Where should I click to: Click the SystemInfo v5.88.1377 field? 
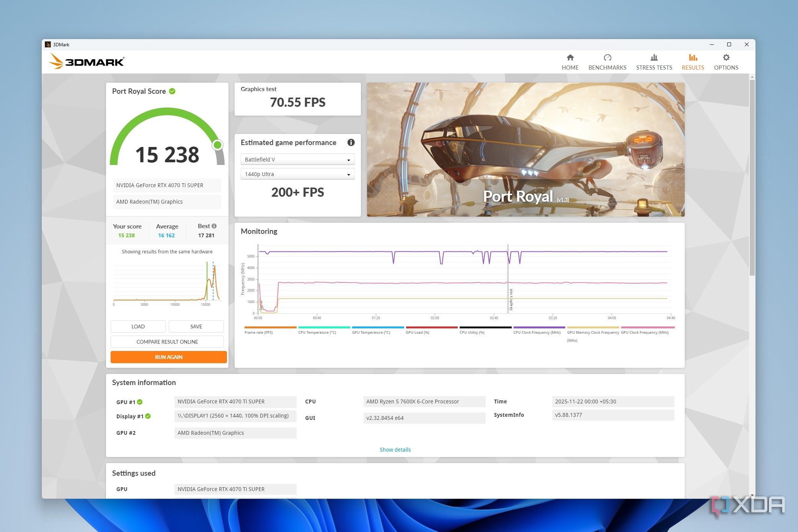click(x=613, y=415)
